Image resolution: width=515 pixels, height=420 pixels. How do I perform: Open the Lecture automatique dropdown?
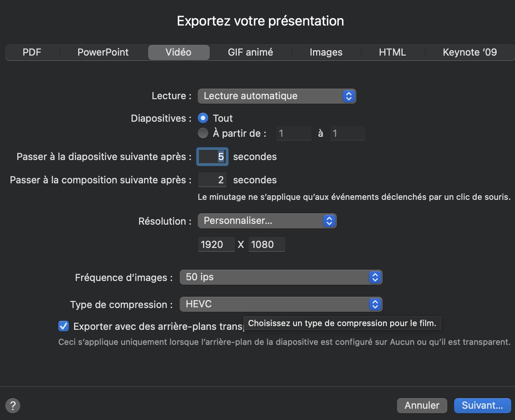(x=277, y=96)
